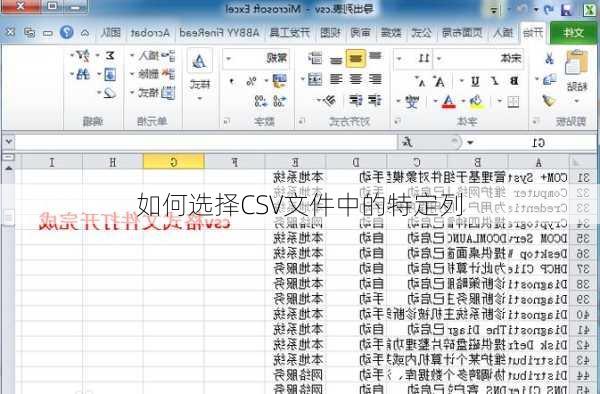Toggle the highlighted Middle Align button
Screen dimensions: 600x394
[356, 58]
